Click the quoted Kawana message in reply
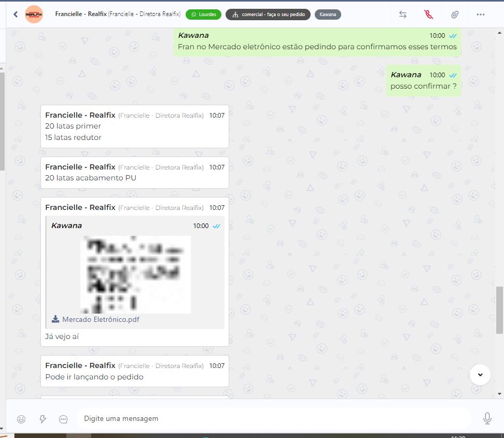The height and width of the screenshot is (438, 504). (x=135, y=226)
